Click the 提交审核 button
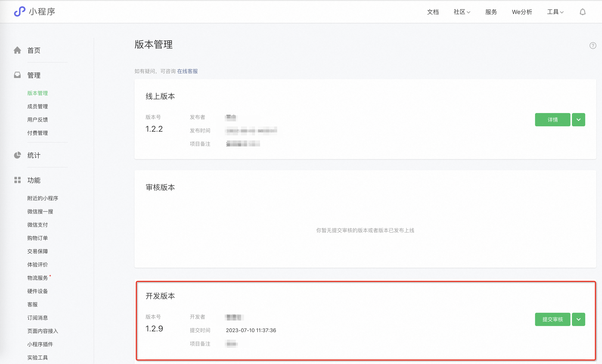The width and height of the screenshot is (602, 364). (x=552, y=319)
